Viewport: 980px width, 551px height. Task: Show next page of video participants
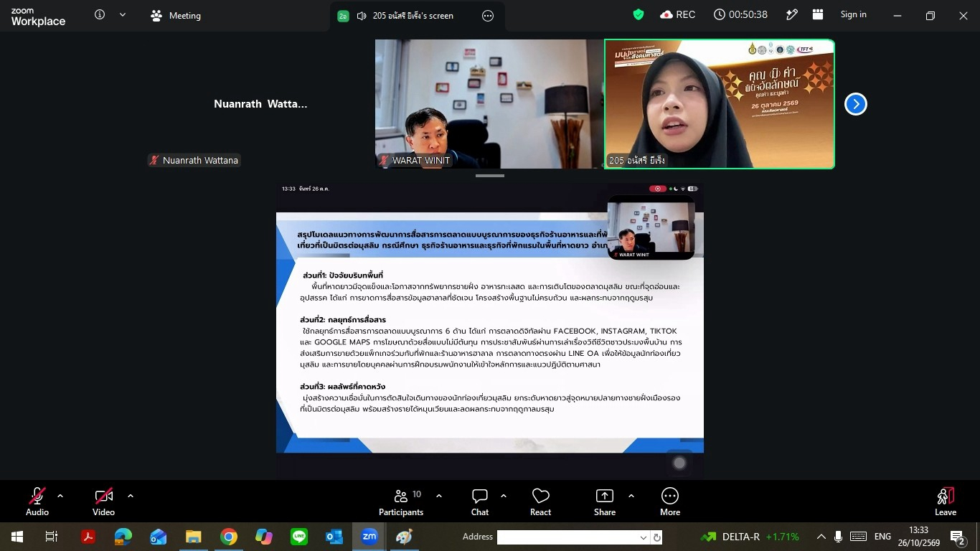855,104
